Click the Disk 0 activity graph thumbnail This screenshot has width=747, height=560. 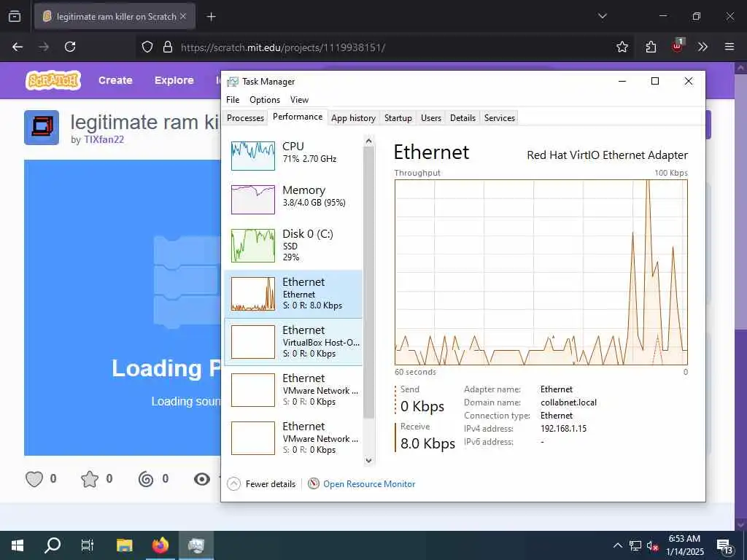pos(253,246)
